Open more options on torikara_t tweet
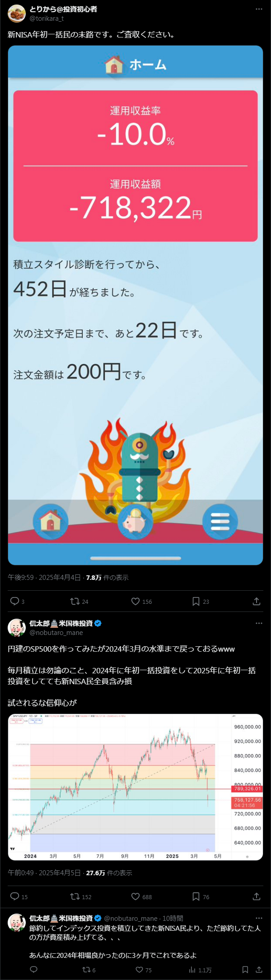The width and height of the screenshot is (271, 980). (259, 9)
